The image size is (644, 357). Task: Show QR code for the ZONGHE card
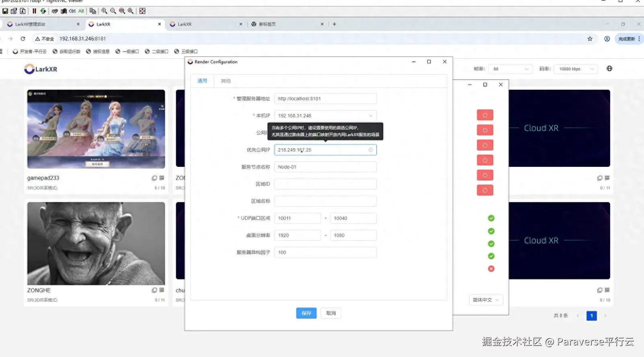(162, 290)
